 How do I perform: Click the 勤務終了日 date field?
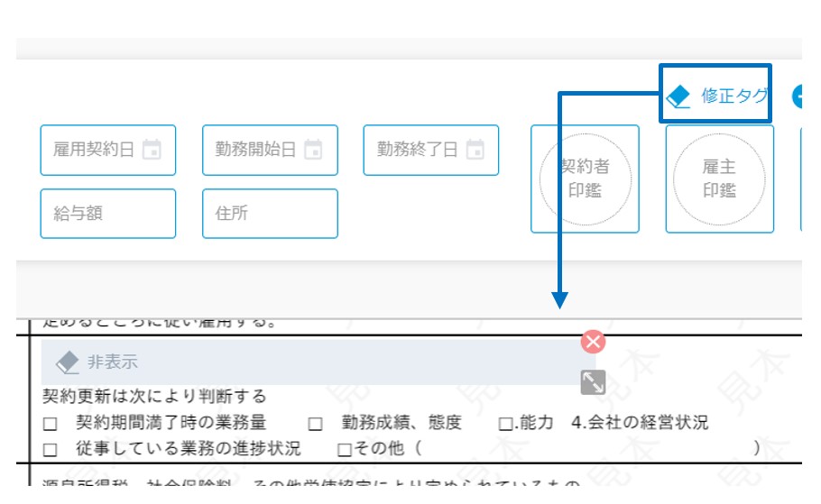point(431,150)
